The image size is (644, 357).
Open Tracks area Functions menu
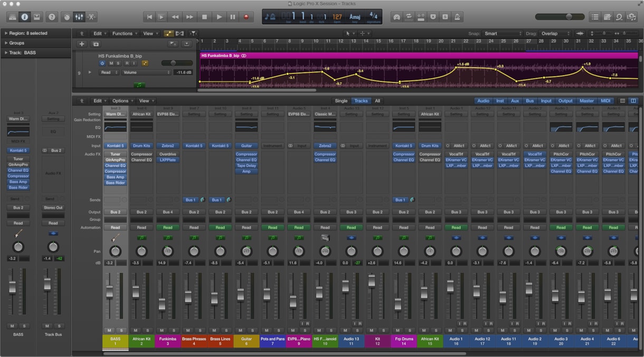(x=124, y=33)
